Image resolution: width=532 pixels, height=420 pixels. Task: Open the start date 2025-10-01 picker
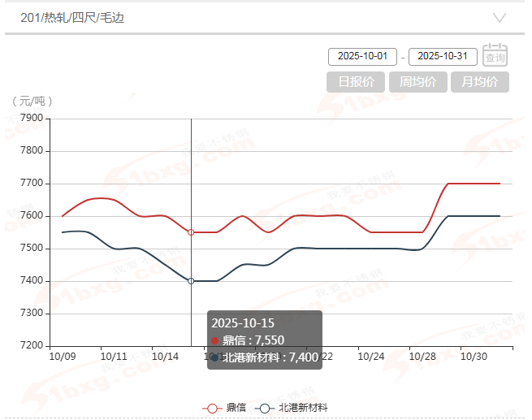[x=362, y=57]
